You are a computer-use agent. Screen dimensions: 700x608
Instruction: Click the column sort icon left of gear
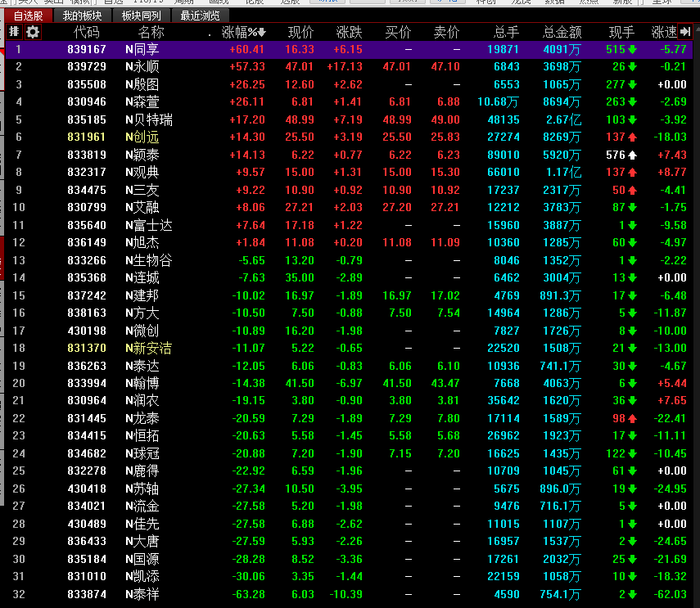pyautogui.click(x=14, y=32)
